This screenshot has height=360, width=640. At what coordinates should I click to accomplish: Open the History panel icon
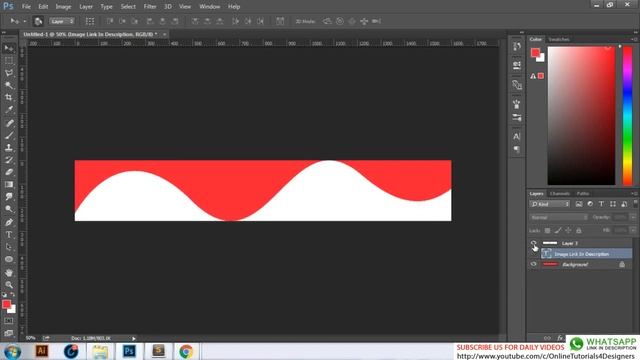coord(517,46)
